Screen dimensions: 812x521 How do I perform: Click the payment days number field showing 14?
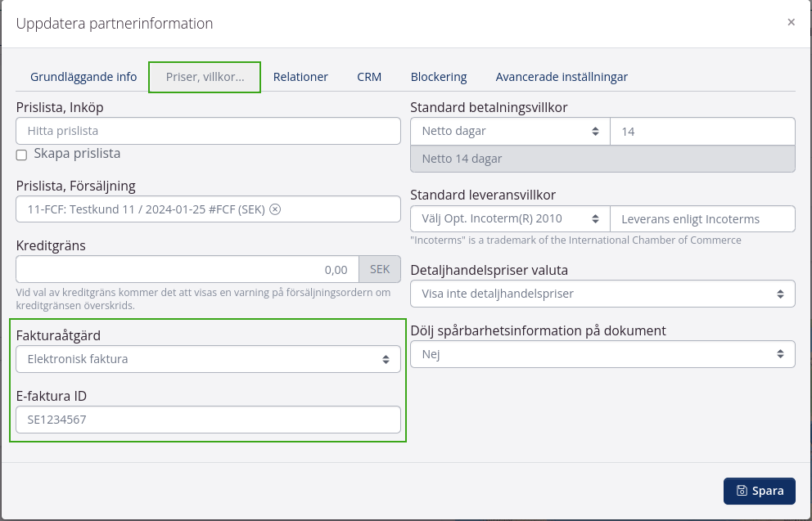click(x=702, y=131)
